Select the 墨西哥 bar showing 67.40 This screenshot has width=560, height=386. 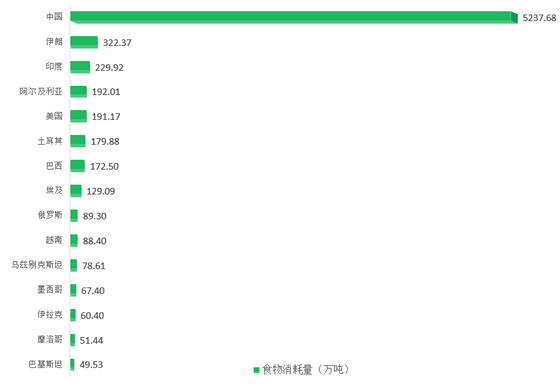(x=73, y=290)
